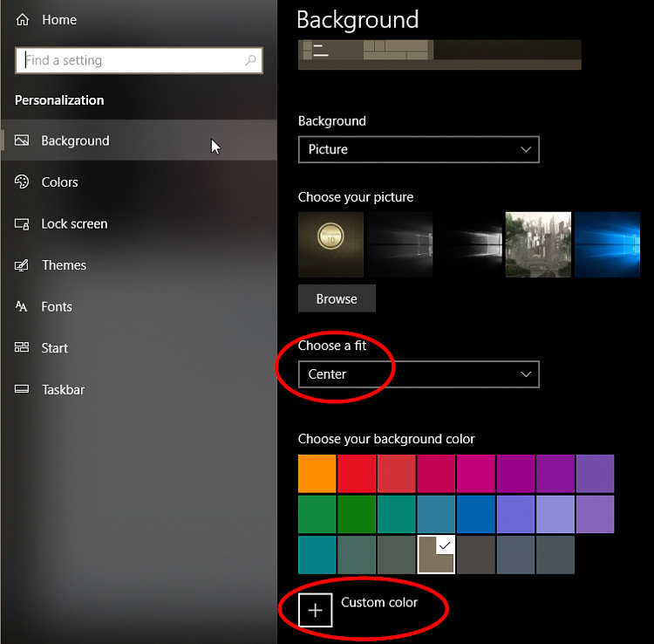This screenshot has width=654, height=644.
Task: Open the Taskbar settings page
Action: (x=140, y=389)
